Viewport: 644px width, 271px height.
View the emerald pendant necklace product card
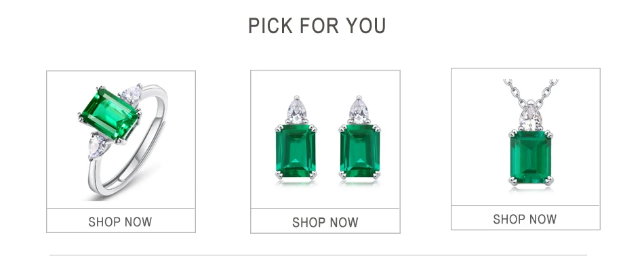coord(525,148)
